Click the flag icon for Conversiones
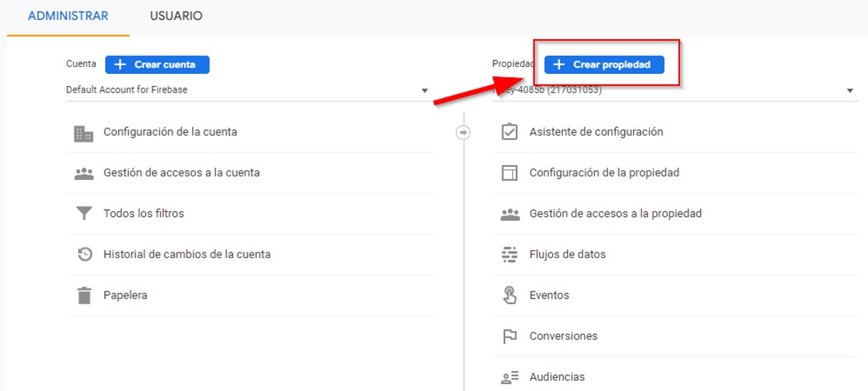The image size is (868, 391). coord(509,336)
